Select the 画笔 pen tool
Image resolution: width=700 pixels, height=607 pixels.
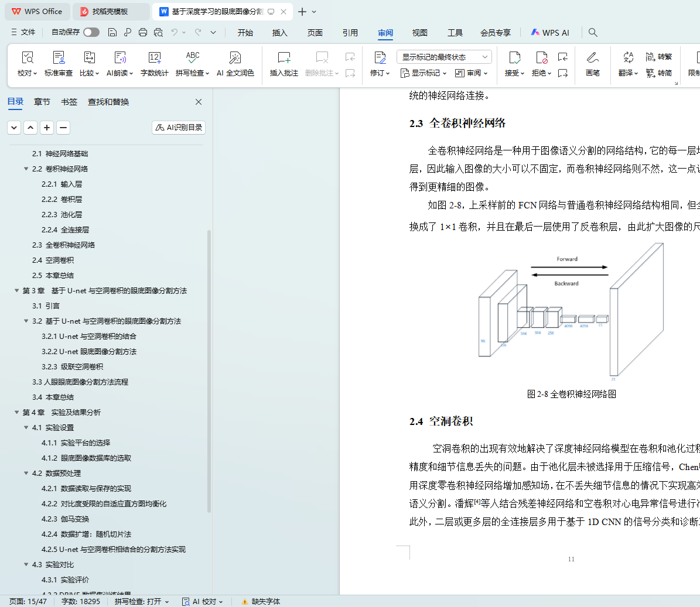[x=592, y=58]
